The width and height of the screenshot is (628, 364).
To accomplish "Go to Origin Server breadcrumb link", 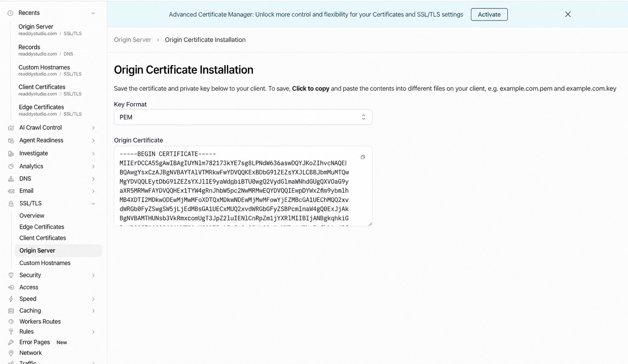I will click(x=132, y=40).
